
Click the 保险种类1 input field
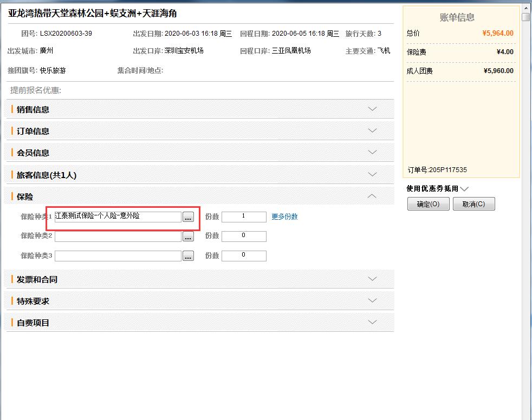(x=118, y=216)
